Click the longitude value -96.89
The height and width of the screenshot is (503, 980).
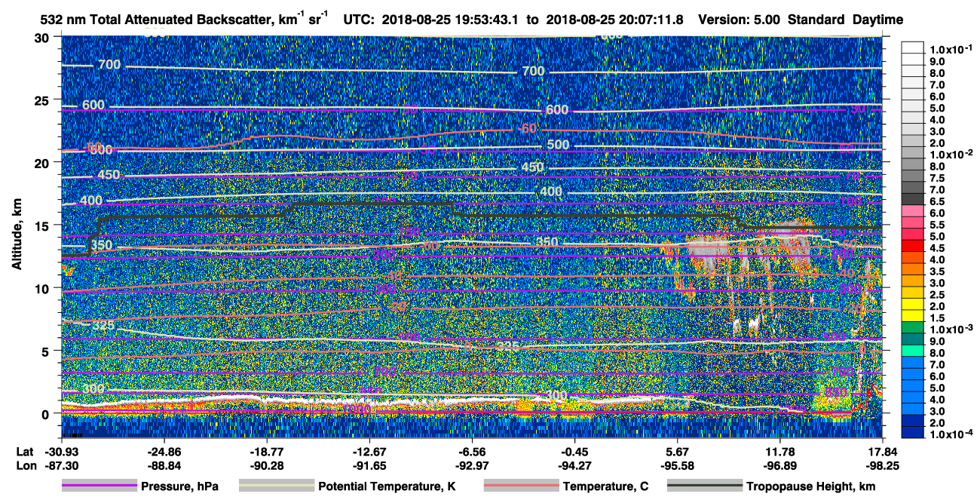pyautogui.click(x=780, y=466)
